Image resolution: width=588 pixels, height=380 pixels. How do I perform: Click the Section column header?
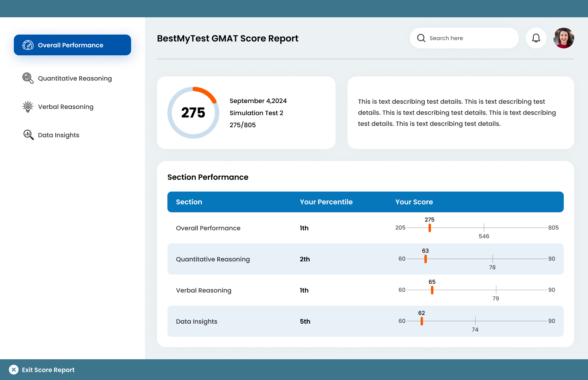(189, 202)
